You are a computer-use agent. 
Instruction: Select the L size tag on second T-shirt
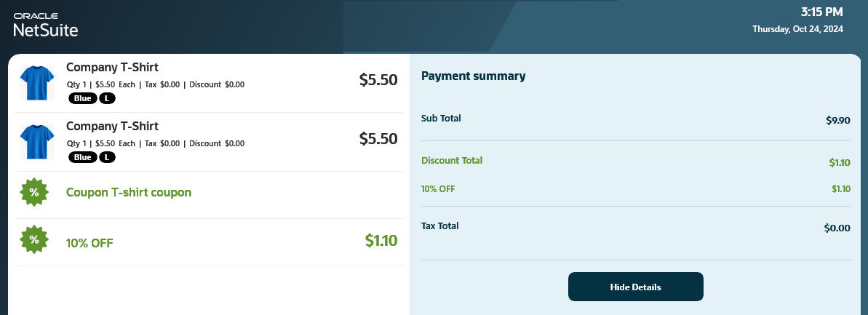(108, 157)
